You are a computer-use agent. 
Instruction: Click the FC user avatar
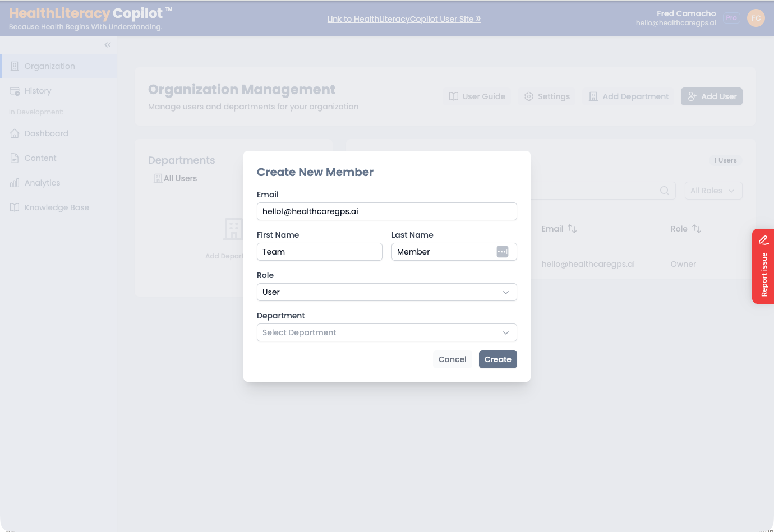point(755,17)
